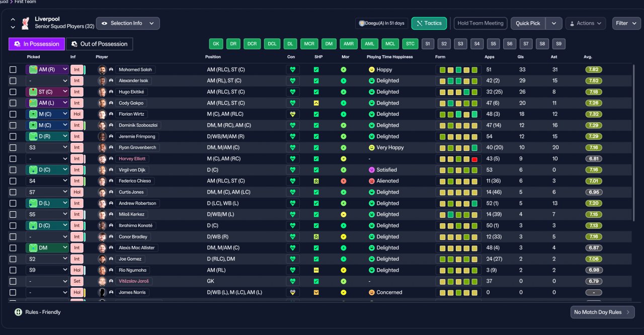The height and width of the screenshot is (335, 644).
Task: Click Mohamed Salah's condition heart icon
Action: pos(293,69)
